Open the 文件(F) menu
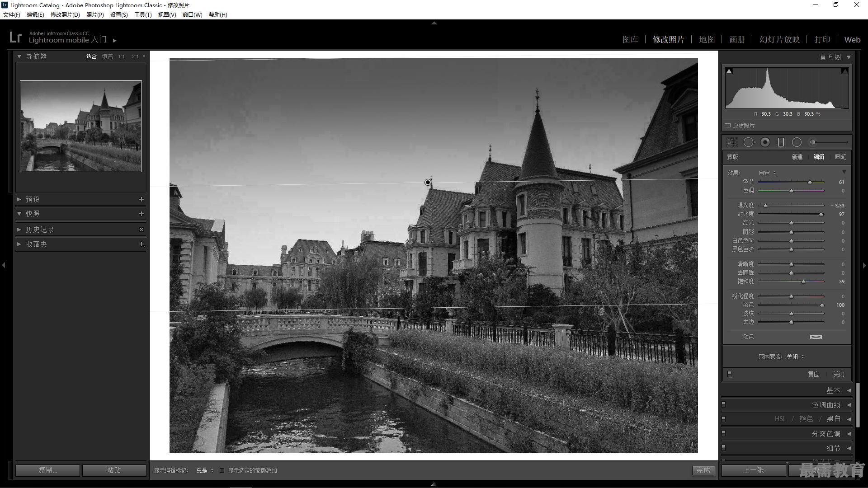The image size is (868, 488). 12,15
